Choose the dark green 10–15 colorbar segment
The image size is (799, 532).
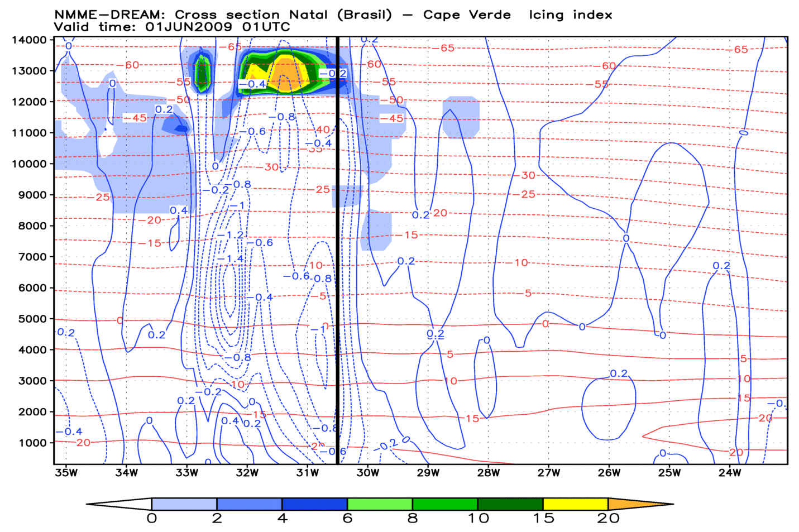pyautogui.click(x=510, y=504)
